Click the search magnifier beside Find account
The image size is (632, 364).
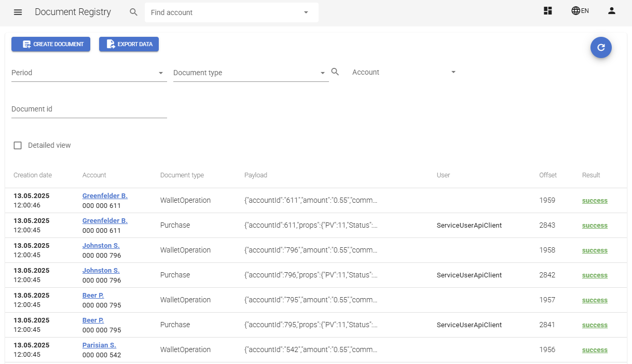pos(133,12)
